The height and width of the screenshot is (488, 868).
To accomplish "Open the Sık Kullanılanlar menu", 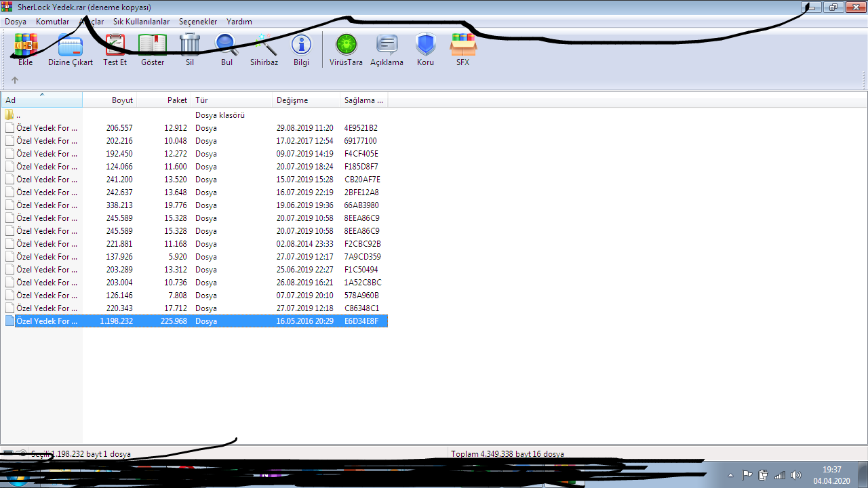I will [x=142, y=22].
